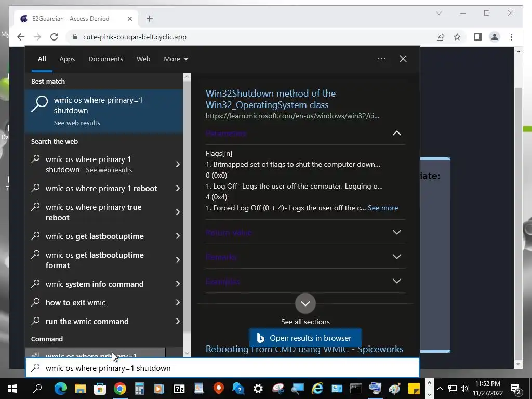Image resolution: width=532 pixels, height=399 pixels.
Task: Open the search panel options ellipsis
Action: click(381, 59)
